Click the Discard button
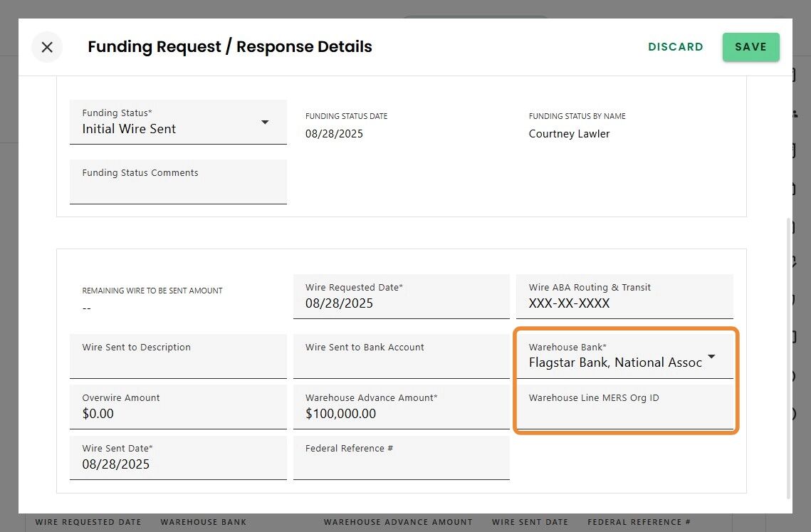This screenshot has height=532, width=811. tap(675, 47)
